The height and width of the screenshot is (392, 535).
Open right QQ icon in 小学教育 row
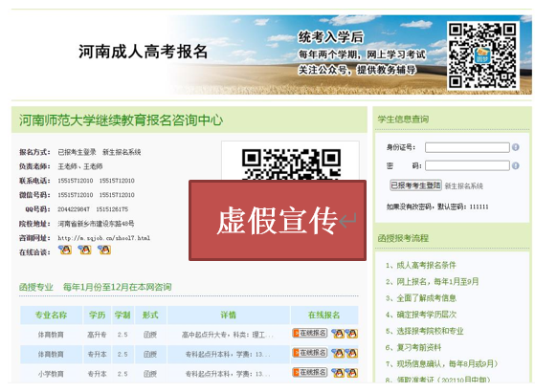(x=351, y=373)
